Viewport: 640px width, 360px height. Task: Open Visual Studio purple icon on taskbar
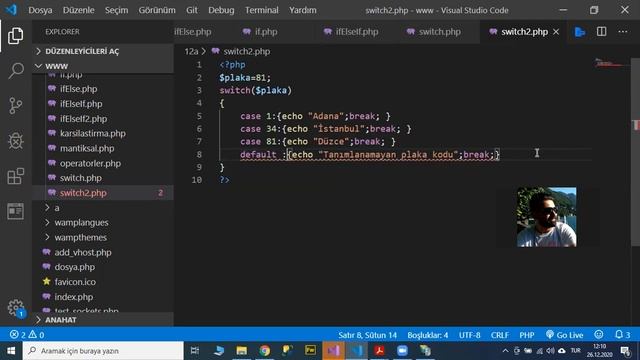coord(333,351)
